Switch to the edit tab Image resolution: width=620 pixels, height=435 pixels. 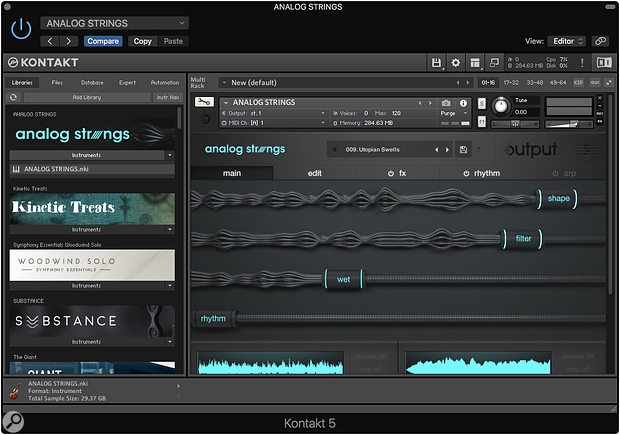[x=315, y=173]
